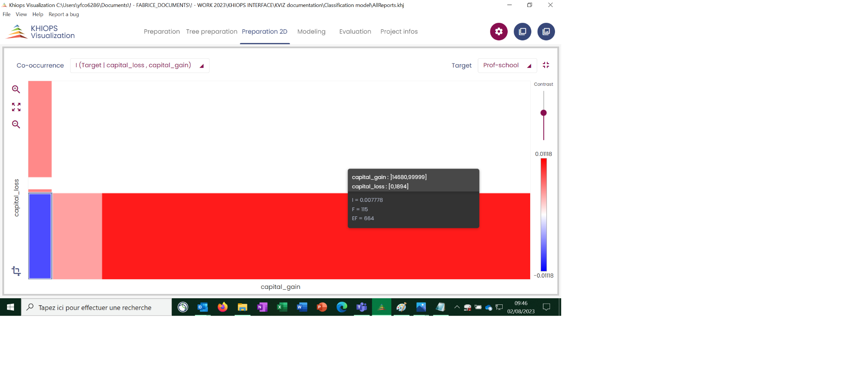Viewport: 868px width, 379px height.
Task: Open the File menu
Action: 7,14
